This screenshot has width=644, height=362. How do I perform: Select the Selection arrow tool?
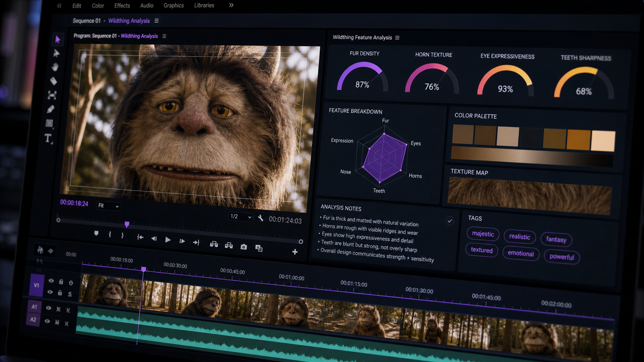(57, 39)
